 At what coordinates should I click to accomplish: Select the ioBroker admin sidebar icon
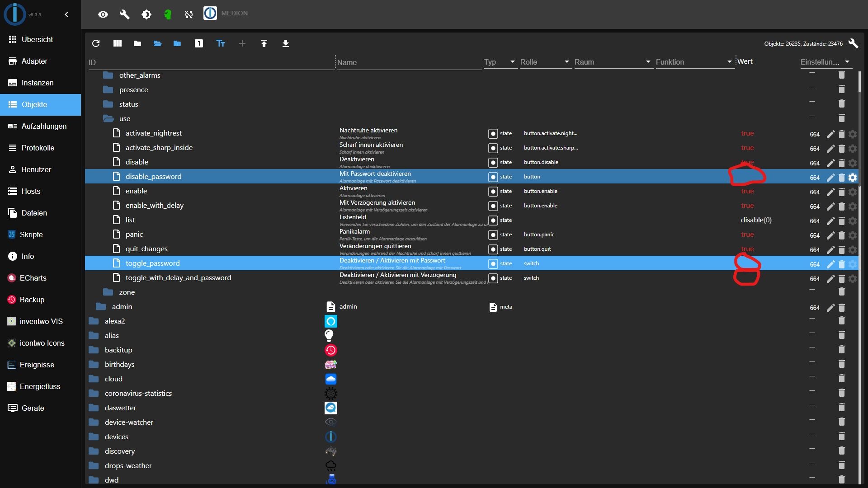(13, 13)
